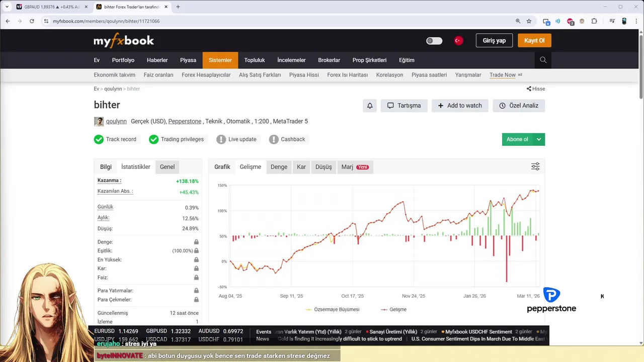644x362 pixels.
Task: Toggle Gelişme series legend item
Action: (x=393, y=310)
